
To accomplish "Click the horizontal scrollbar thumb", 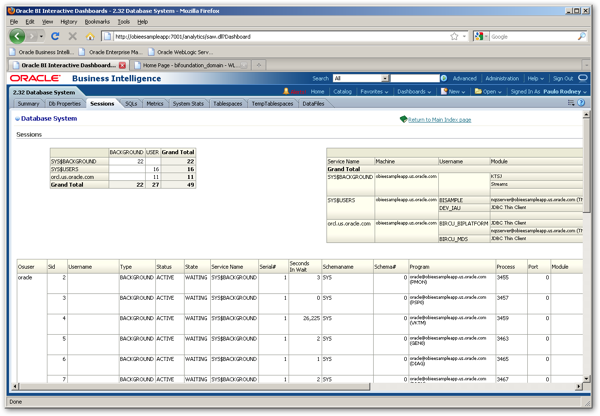I will pos(194,387).
